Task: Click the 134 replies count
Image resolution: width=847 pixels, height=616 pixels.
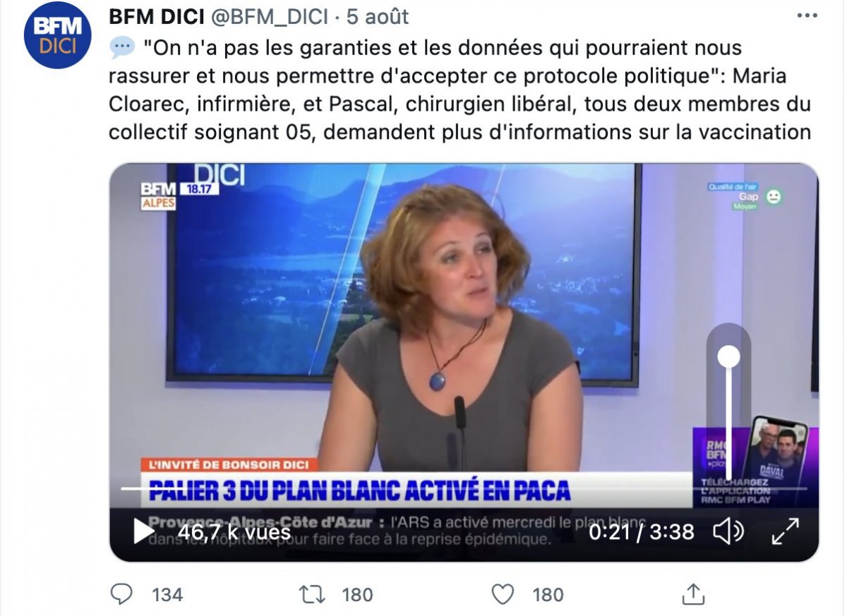Action: click(x=167, y=595)
